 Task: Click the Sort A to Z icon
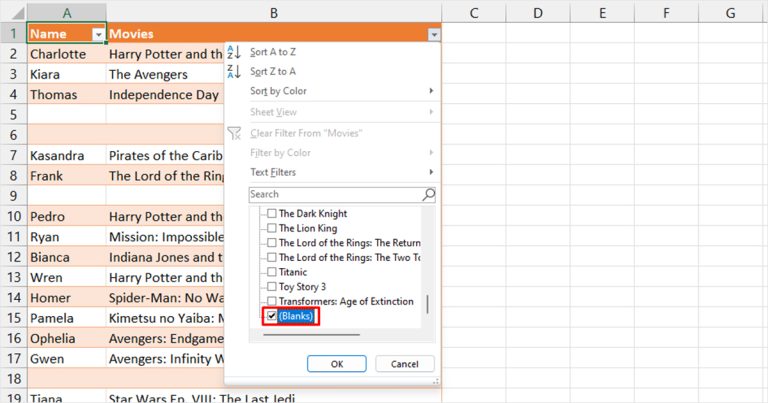234,51
